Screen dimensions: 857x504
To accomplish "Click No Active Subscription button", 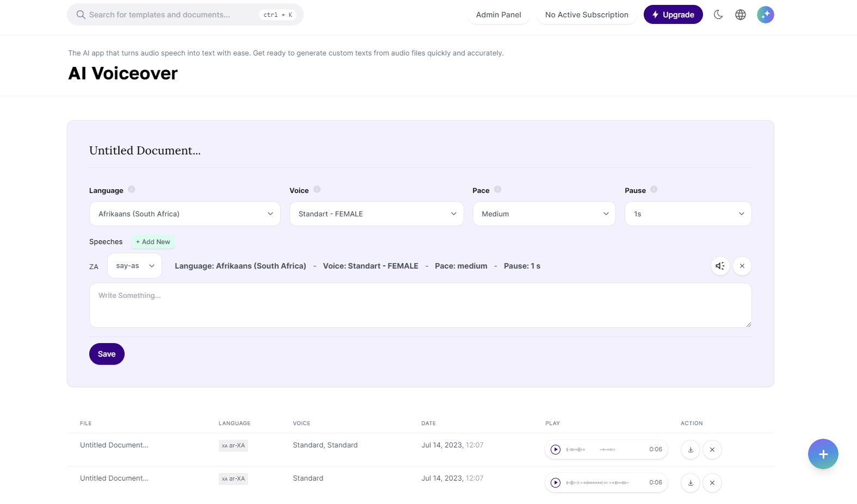I will [x=587, y=15].
